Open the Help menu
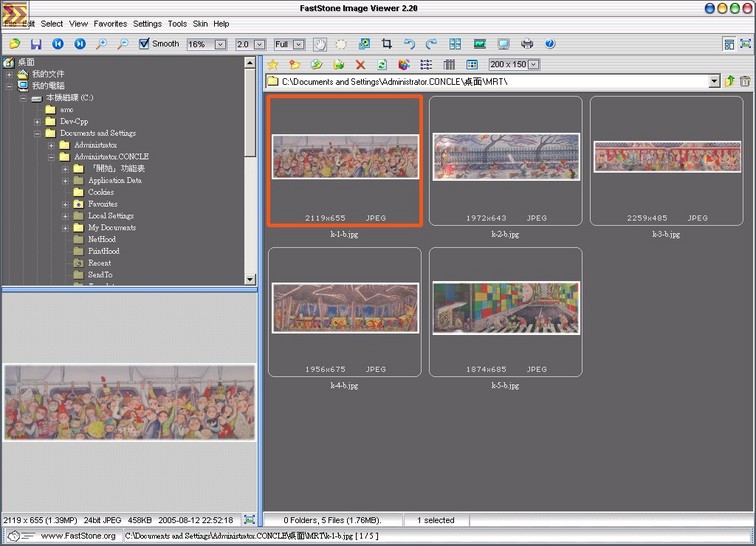Screen dimensions: 756x546 221,24
